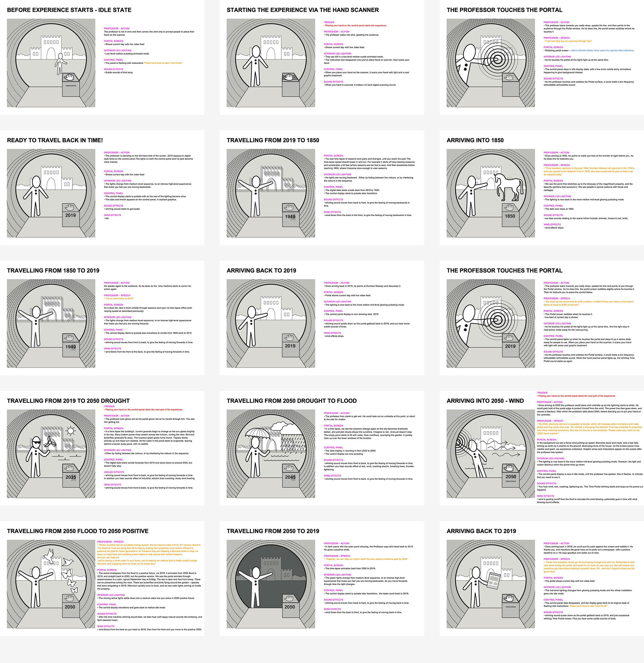
Task: Click the professor's umbrella in the flood scene
Action: pyautogui.click(x=258, y=433)
